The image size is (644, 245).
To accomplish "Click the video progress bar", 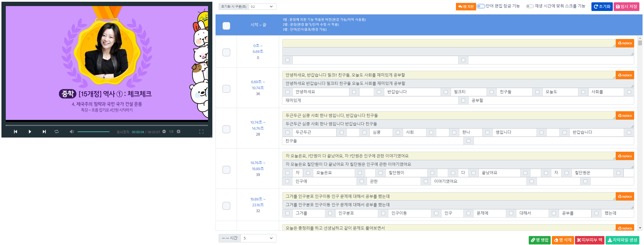I will coord(107,125).
